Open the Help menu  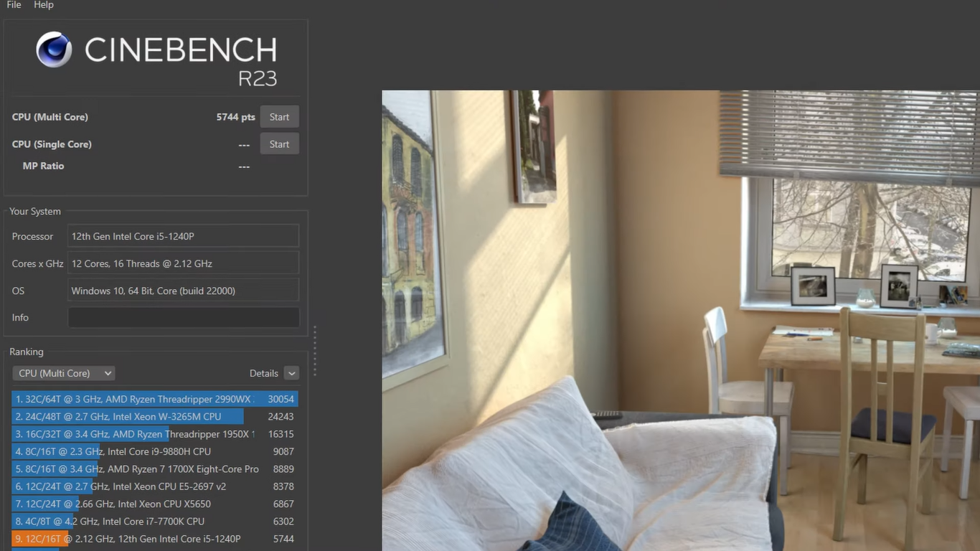[x=44, y=5]
